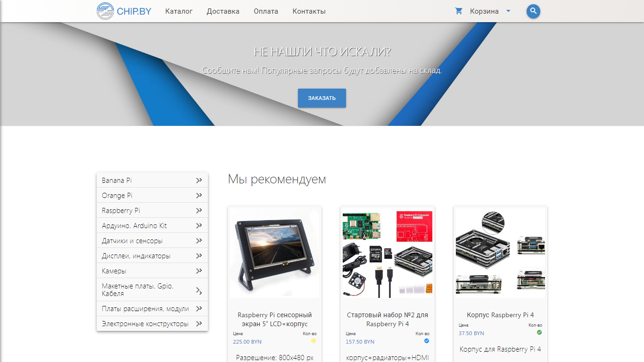Expand the Корзина dropdown arrow
Screen dimensions: 644x362
point(508,11)
